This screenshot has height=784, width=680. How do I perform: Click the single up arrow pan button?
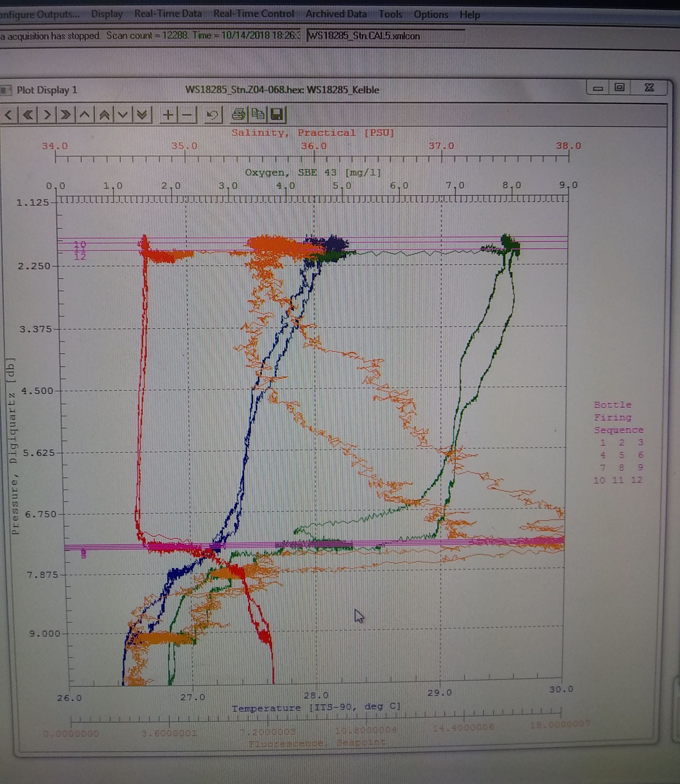pos(85,115)
